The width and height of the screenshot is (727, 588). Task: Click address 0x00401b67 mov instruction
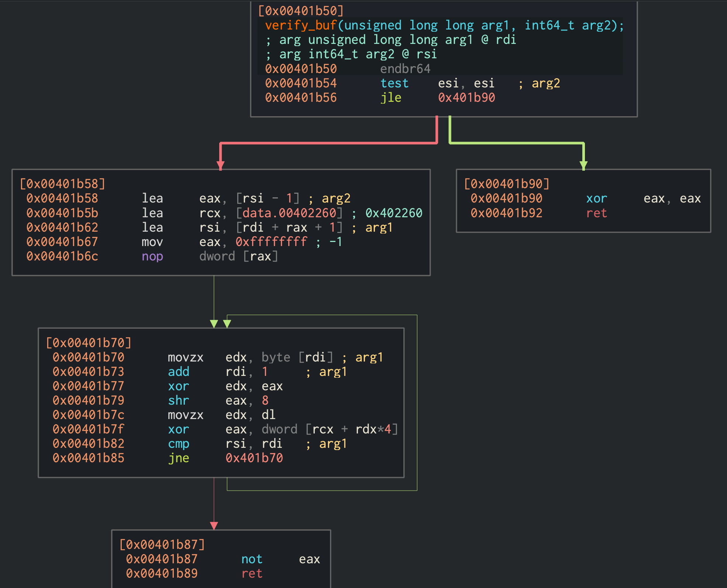62,242
